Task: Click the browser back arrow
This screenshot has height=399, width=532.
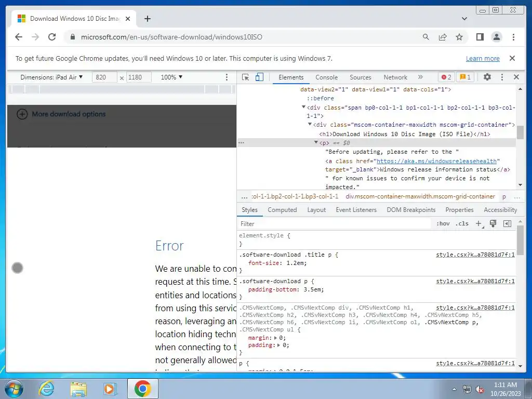Action: (x=19, y=37)
